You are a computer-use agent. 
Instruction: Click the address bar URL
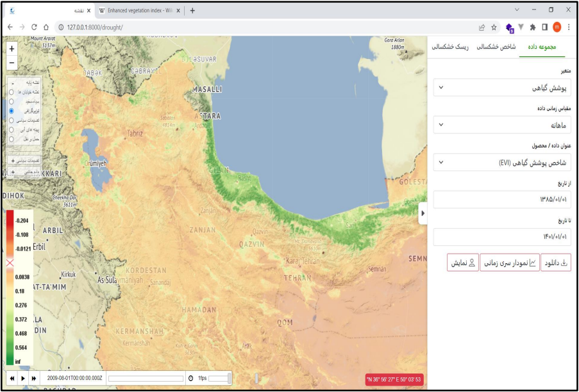click(x=95, y=28)
